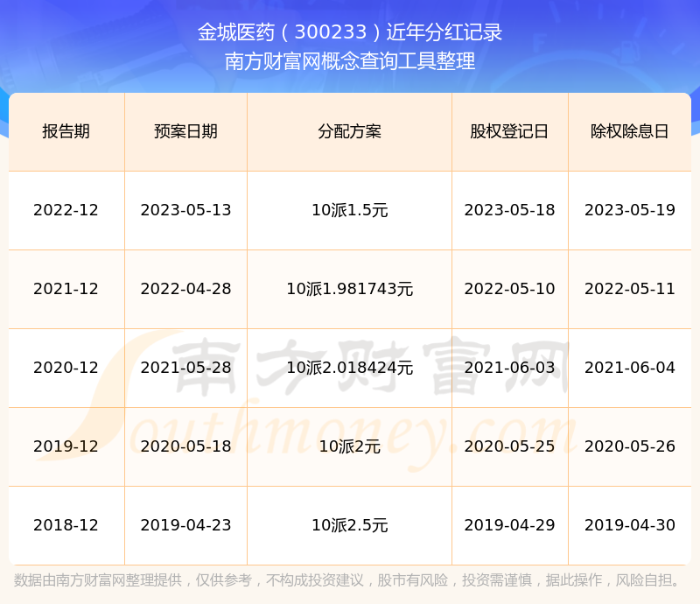Click the plan cell 10派2元
Screen dimensions: 700x604
(x=349, y=446)
